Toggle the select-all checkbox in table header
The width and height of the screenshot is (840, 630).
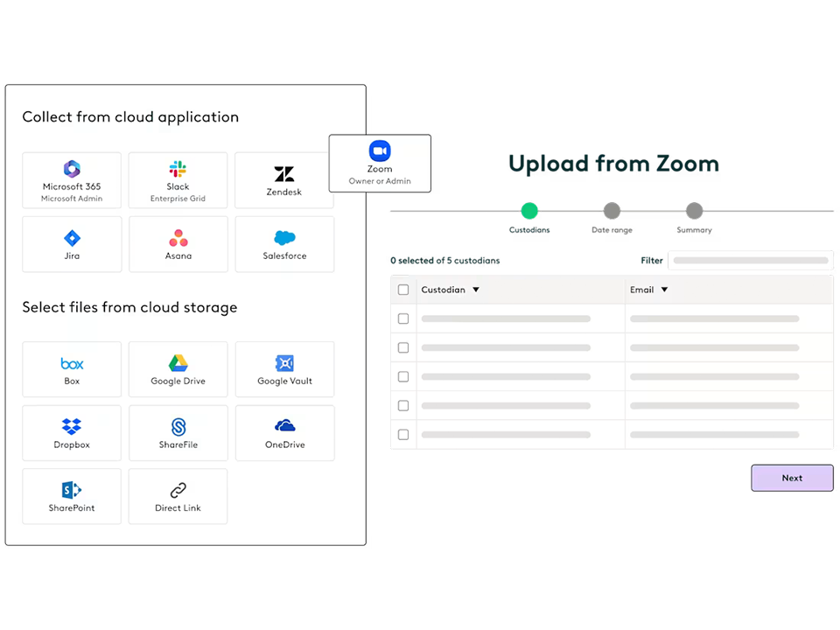(403, 290)
